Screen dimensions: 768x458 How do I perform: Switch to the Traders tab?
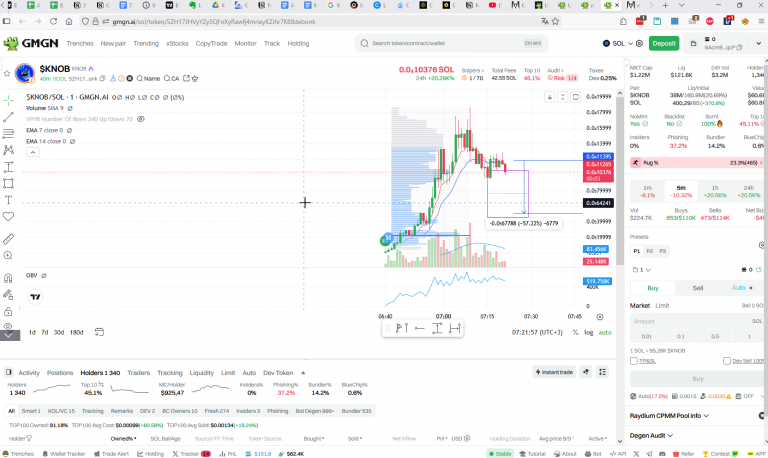click(139, 373)
